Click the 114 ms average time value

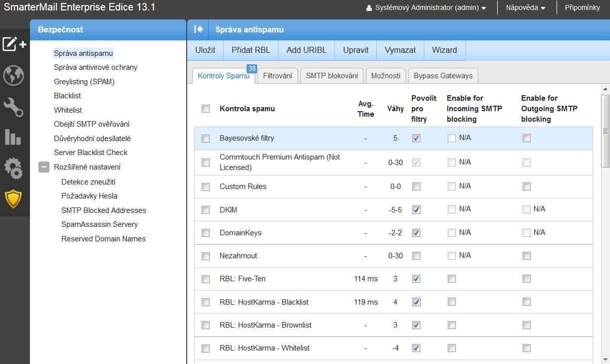coord(366,279)
